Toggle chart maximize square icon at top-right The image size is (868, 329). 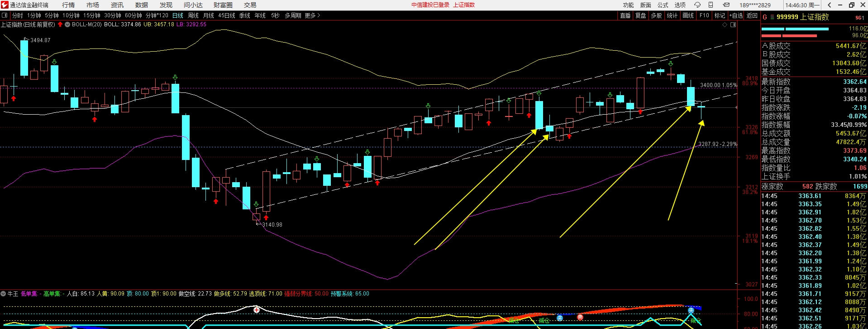tap(733, 24)
